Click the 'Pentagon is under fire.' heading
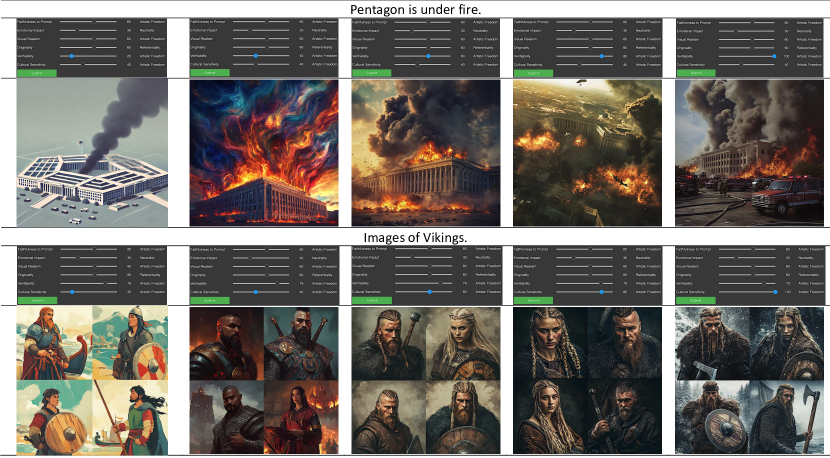The width and height of the screenshot is (830, 458). coord(416,9)
